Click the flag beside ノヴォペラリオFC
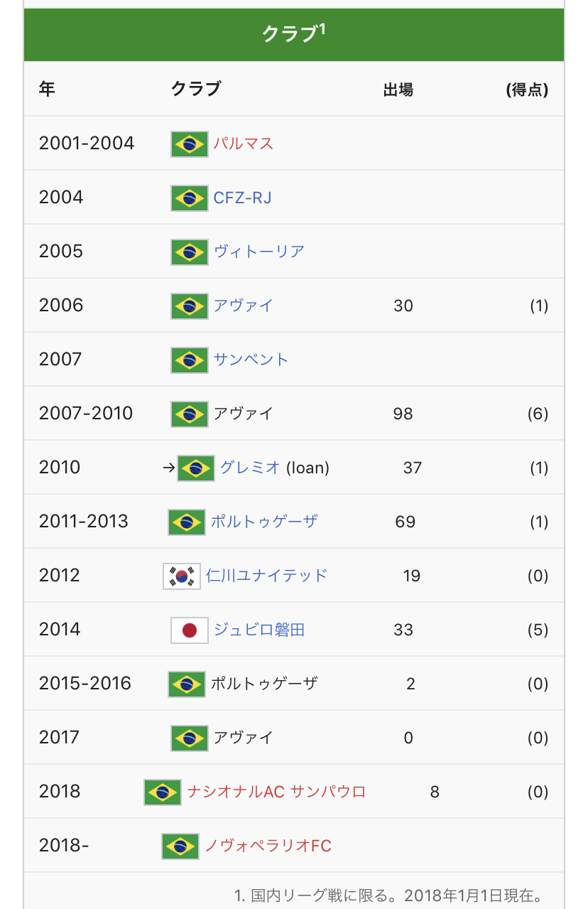Viewport: 588px width, 909px height. pos(180,846)
